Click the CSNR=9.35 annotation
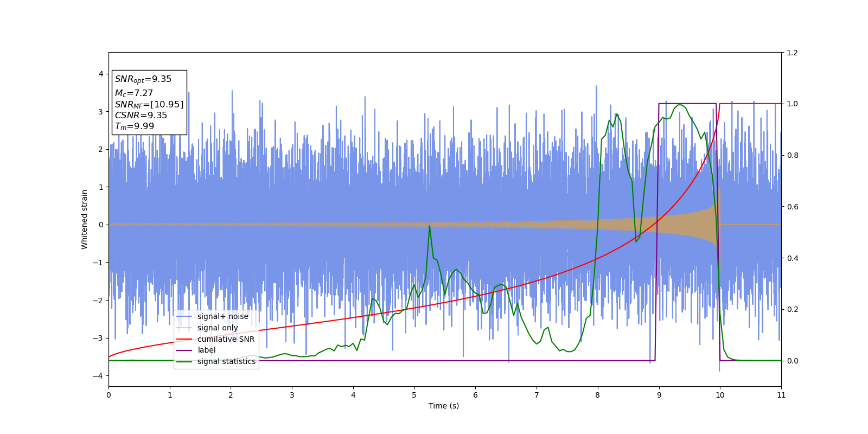The image size is (868, 434). 141,115
